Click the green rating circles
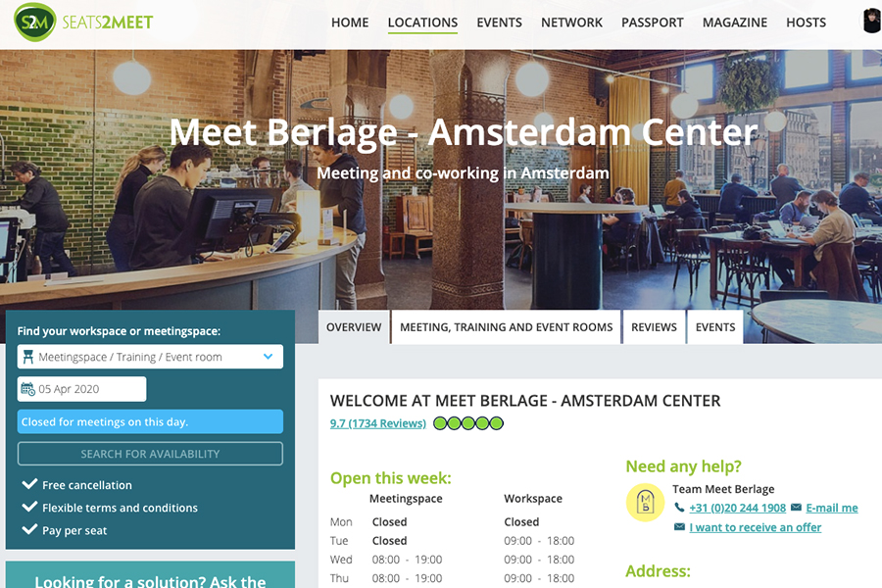The image size is (882, 588). click(468, 423)
